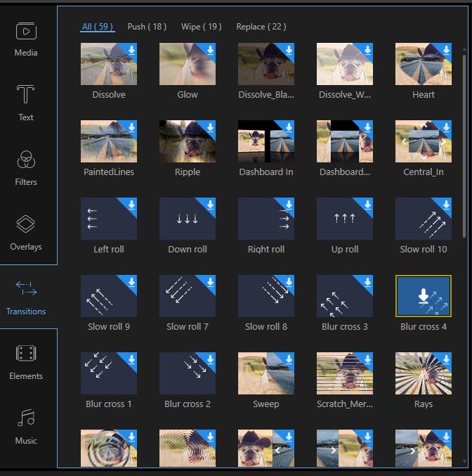This screenshot has width=472, height=476.
Task: Show all 59 transitions tab
Action: 98,27
